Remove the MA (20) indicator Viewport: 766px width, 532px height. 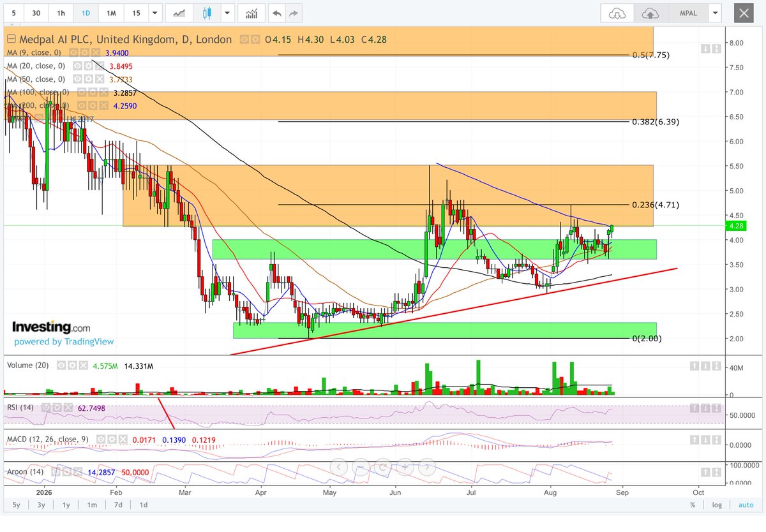(x=98, y=66)
